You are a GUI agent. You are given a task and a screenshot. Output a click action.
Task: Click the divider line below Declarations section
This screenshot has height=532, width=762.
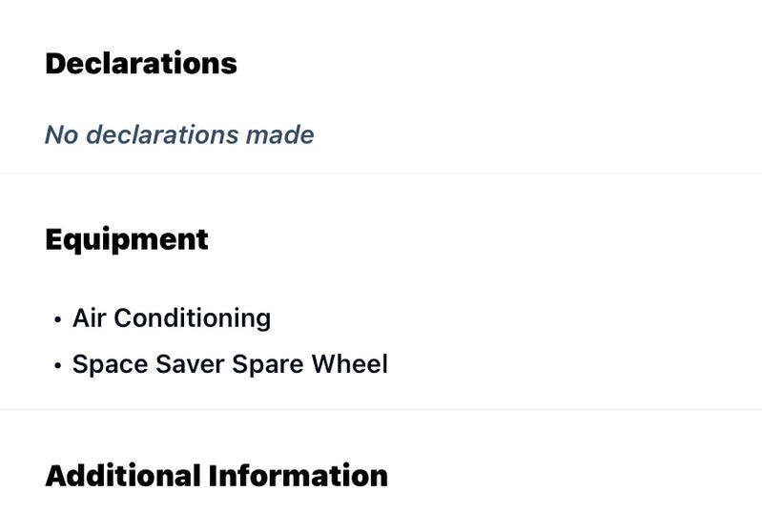(x=381, y=173)
